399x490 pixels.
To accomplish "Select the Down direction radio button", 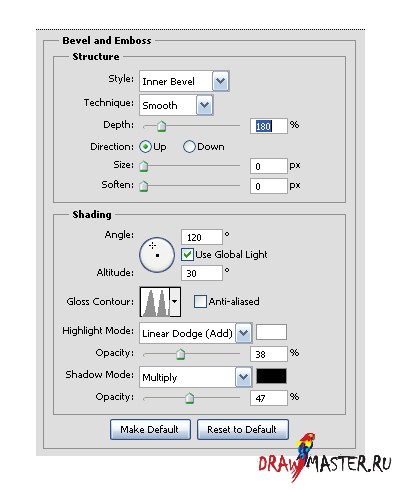I will click(189, 147).
